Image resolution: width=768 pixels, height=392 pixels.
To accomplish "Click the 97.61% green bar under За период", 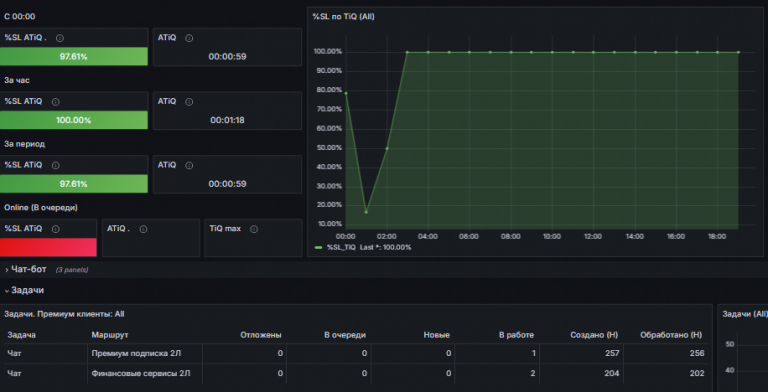I will (73, 184).
